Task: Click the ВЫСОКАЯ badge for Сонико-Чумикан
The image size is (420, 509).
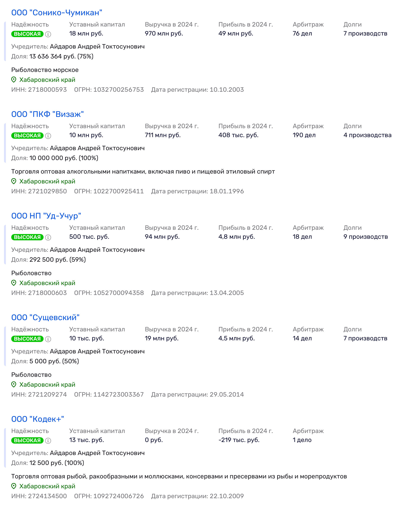Action: (27, 34)
